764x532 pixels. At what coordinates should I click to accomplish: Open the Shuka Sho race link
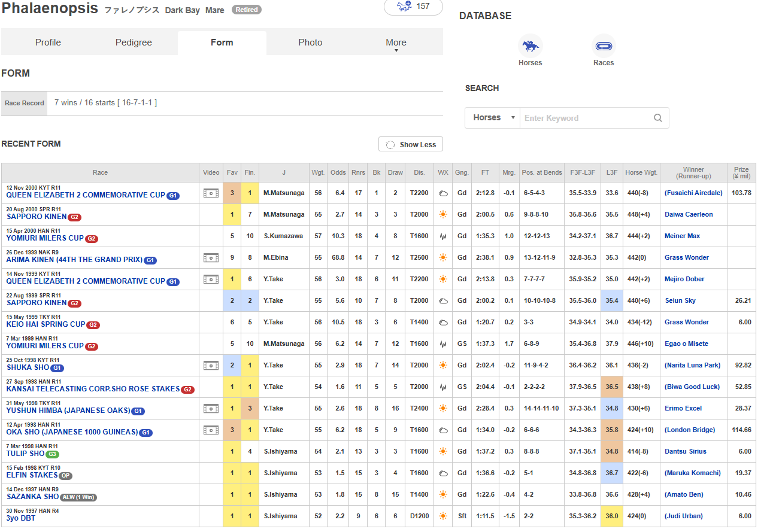click(28, 367)
